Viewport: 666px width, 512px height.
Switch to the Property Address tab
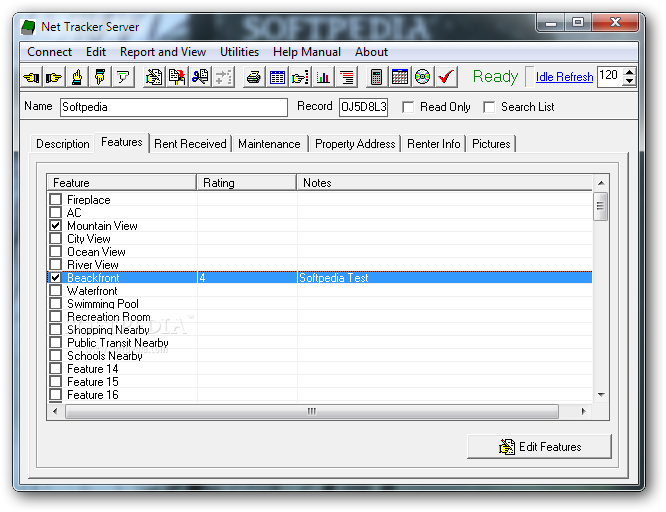(x=355, y=144)
